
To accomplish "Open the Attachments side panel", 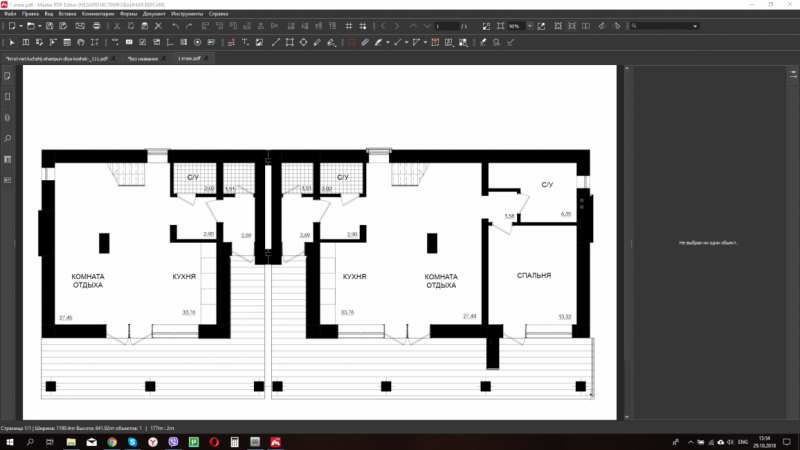I will pyautogui.click(x=7, y=118).
